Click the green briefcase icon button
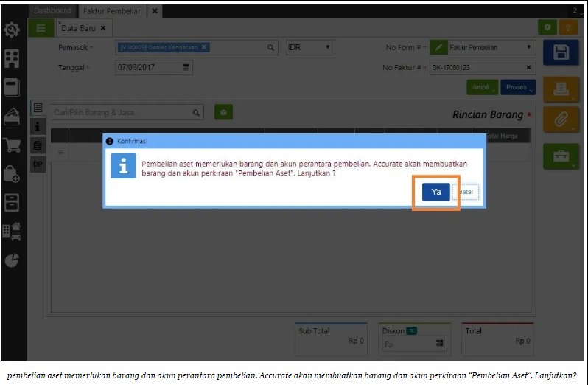 [x=561, y=156]
